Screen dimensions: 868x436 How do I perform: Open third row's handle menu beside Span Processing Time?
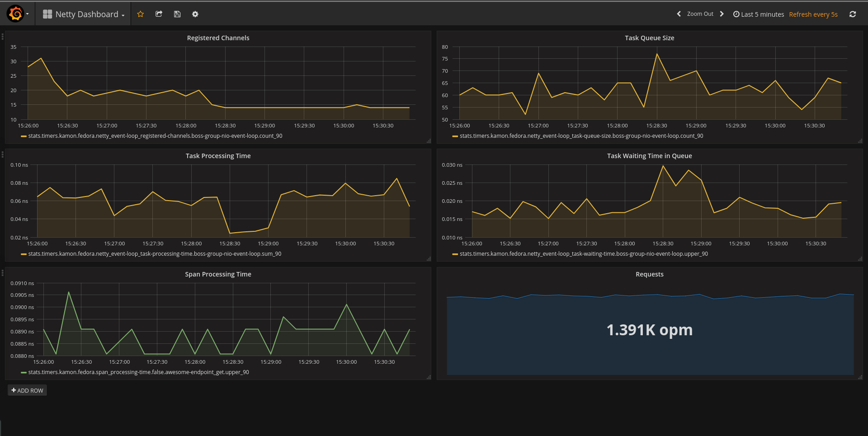pos(2,273)
